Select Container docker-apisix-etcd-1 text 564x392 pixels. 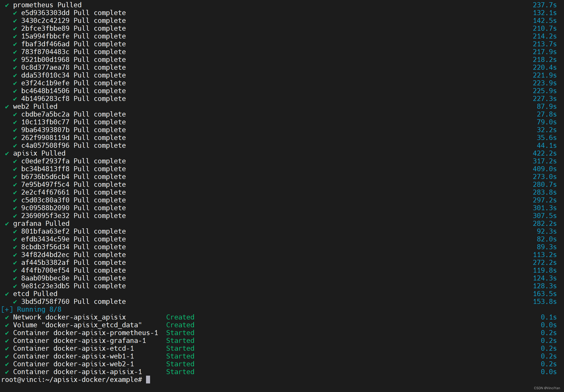pyautogui.click(x=74, y=348)
